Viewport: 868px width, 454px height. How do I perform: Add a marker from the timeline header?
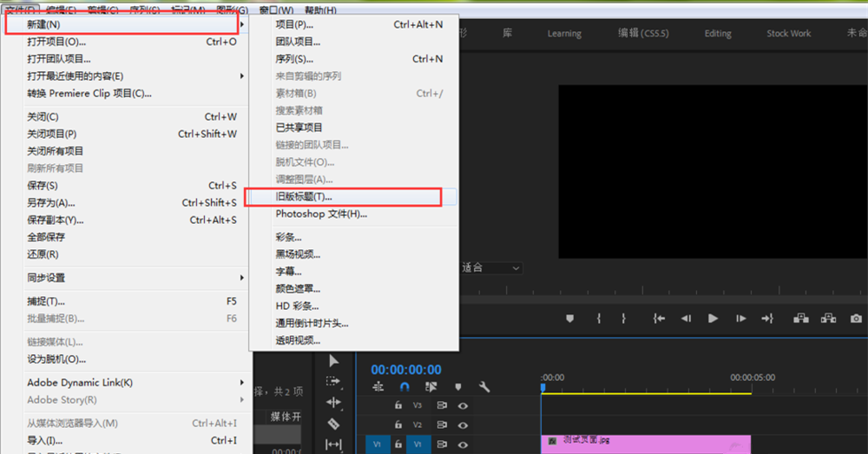(x=457, y=386)
